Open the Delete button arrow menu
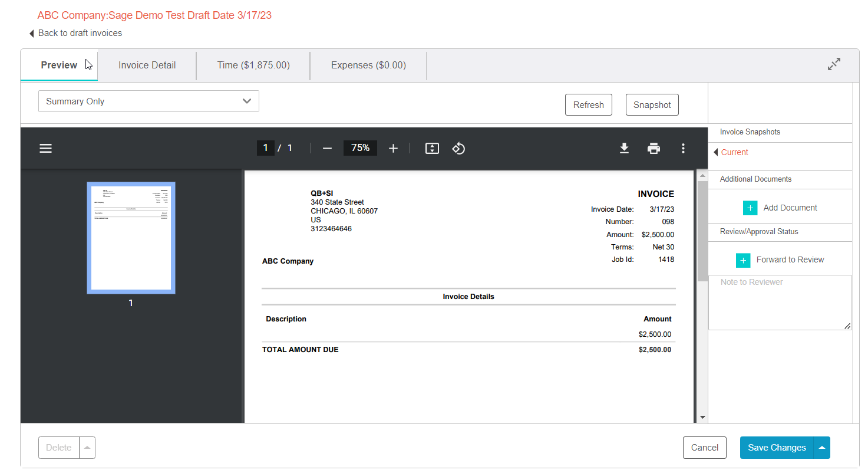The image size is (868, 473). point(87,448)
